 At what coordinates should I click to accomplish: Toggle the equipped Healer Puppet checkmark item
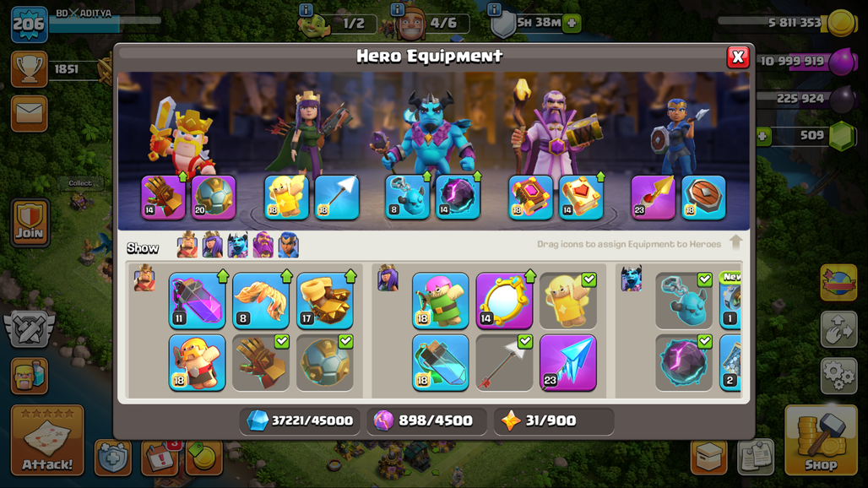click(x=568, y=301)
